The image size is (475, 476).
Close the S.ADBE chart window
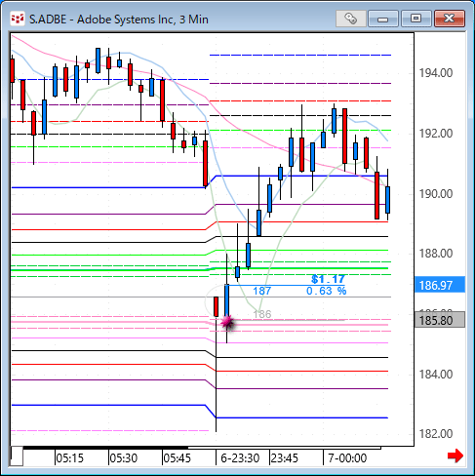pos(450,19)
